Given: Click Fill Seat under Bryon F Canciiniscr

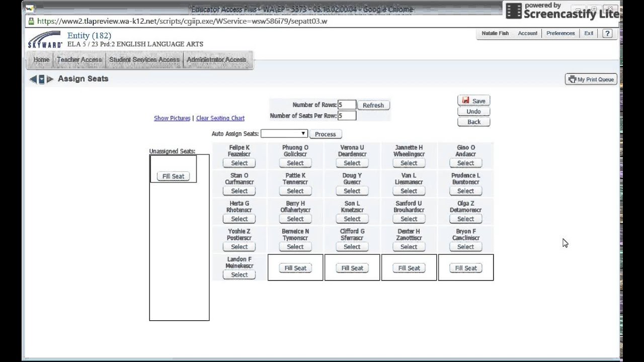Looking at the screenshot, I should coord(466,268).
